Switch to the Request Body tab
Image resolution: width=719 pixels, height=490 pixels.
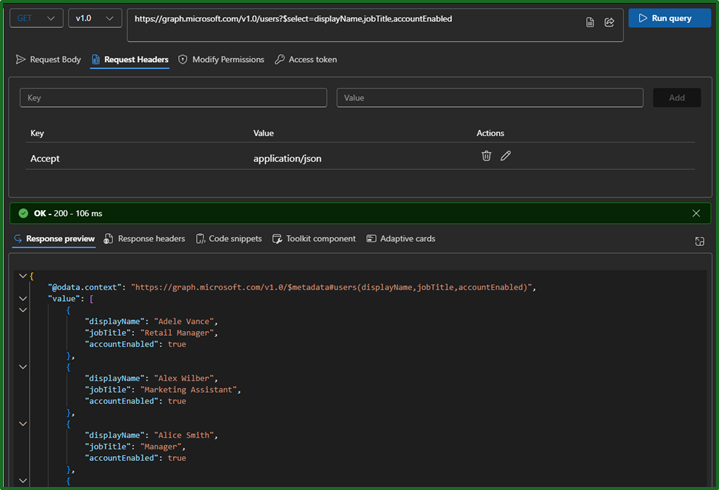48,60
